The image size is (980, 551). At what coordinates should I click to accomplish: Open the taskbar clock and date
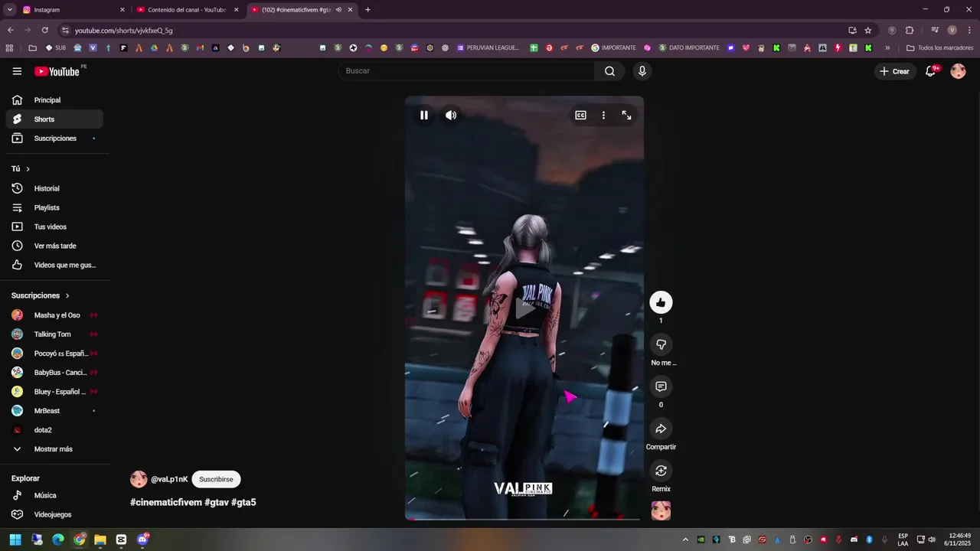959,540
